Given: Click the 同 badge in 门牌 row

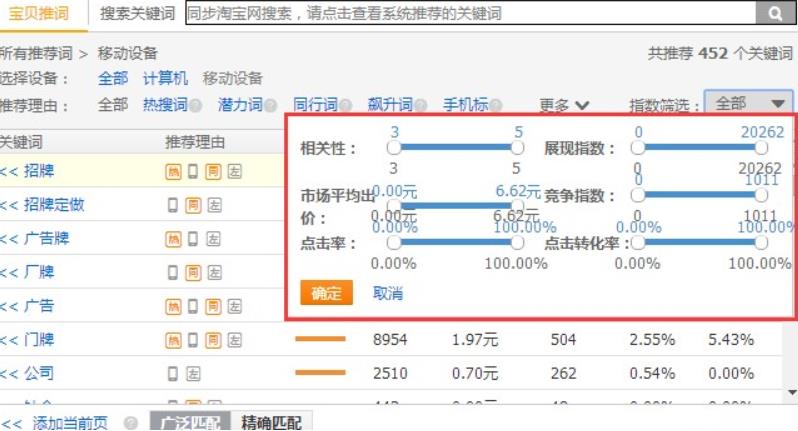Looking at the screenshot, I should [214, 340].
